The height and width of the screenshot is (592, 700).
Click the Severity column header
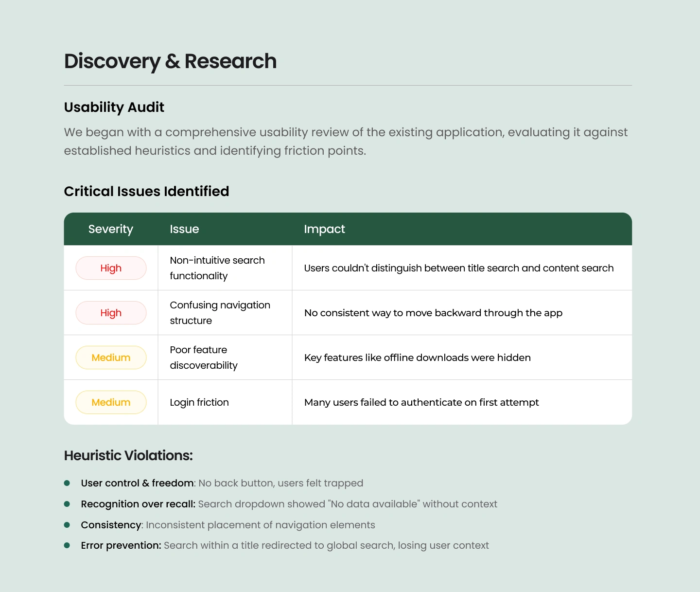click(x=111, y=229)
